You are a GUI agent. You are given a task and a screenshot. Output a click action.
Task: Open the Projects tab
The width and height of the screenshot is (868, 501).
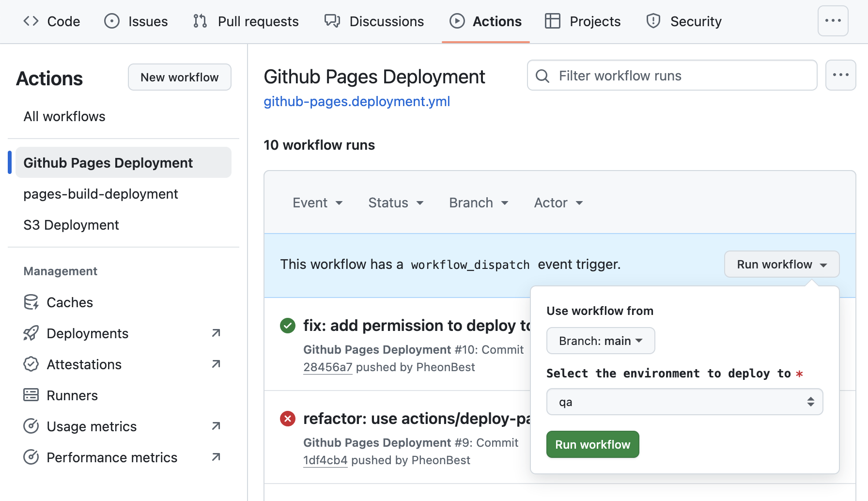coord(583,21)
